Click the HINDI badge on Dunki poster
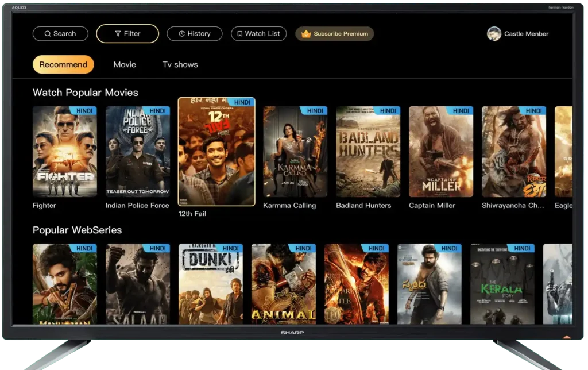This screenshot has height=370, width=588. [x=230, y=248]
